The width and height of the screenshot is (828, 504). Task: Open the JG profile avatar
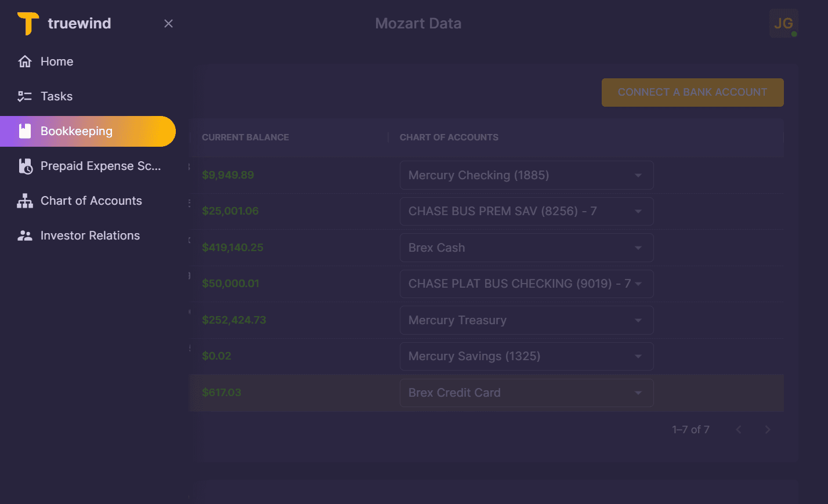[784, 23]
